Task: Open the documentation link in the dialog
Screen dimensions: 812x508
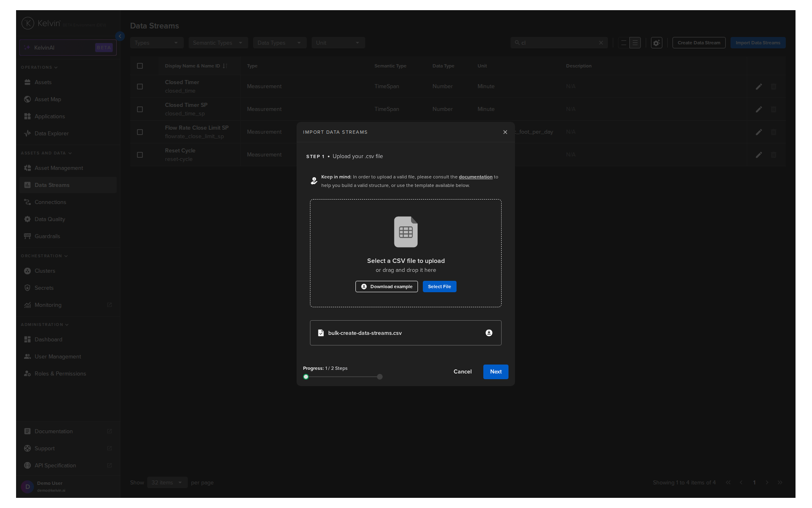Action: click(x=475, y=177)
